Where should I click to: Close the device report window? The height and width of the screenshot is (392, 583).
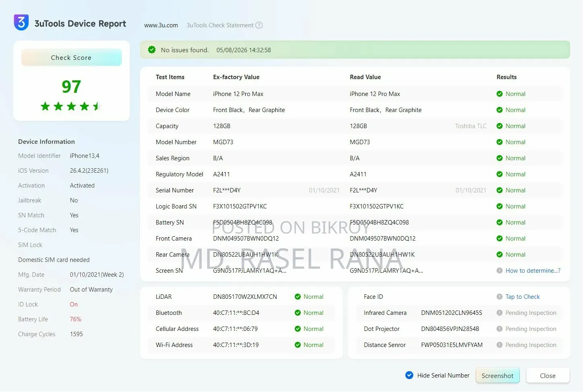pyautogui.click(x=548, y=376)
